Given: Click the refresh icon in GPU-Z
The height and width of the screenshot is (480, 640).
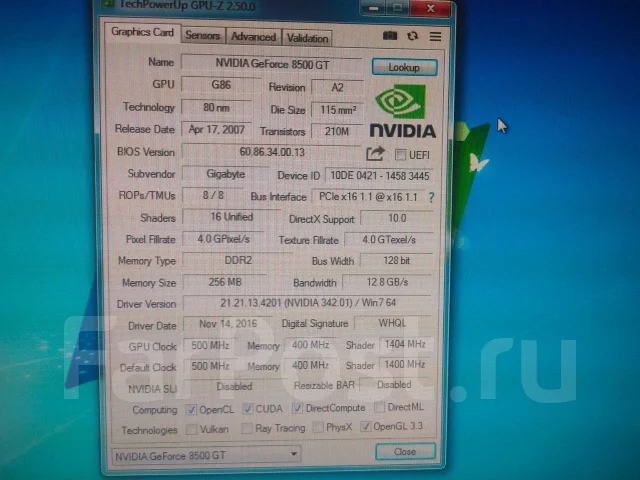Looking at the screenshot, I should [x=412, y=36].
